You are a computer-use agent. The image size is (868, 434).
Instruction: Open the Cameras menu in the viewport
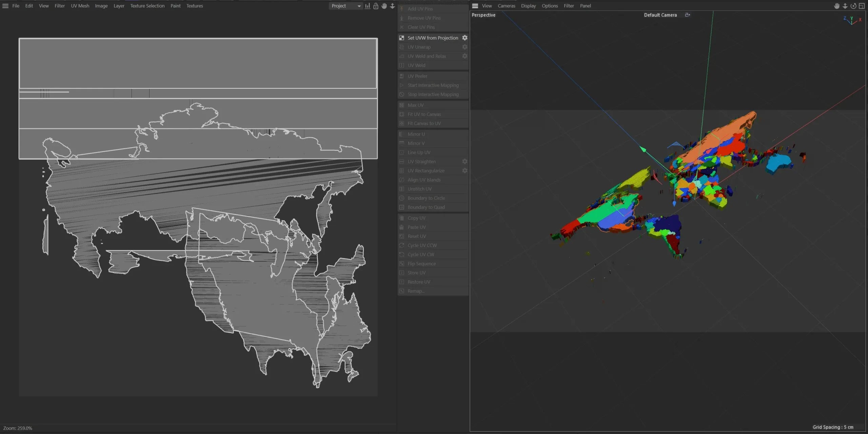coord(506,6)
